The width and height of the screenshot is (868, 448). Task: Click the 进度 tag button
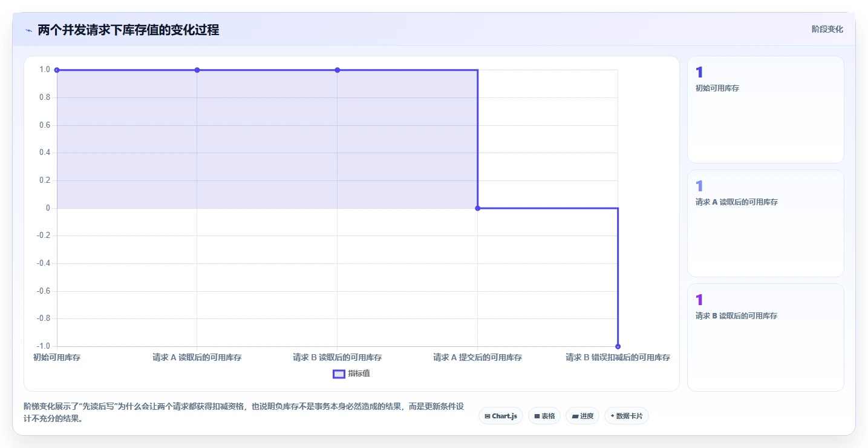pos(582,416)
